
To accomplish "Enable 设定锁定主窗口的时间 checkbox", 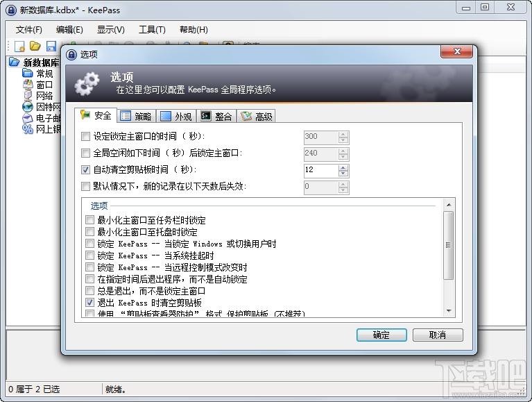I will tap(85, 137).
